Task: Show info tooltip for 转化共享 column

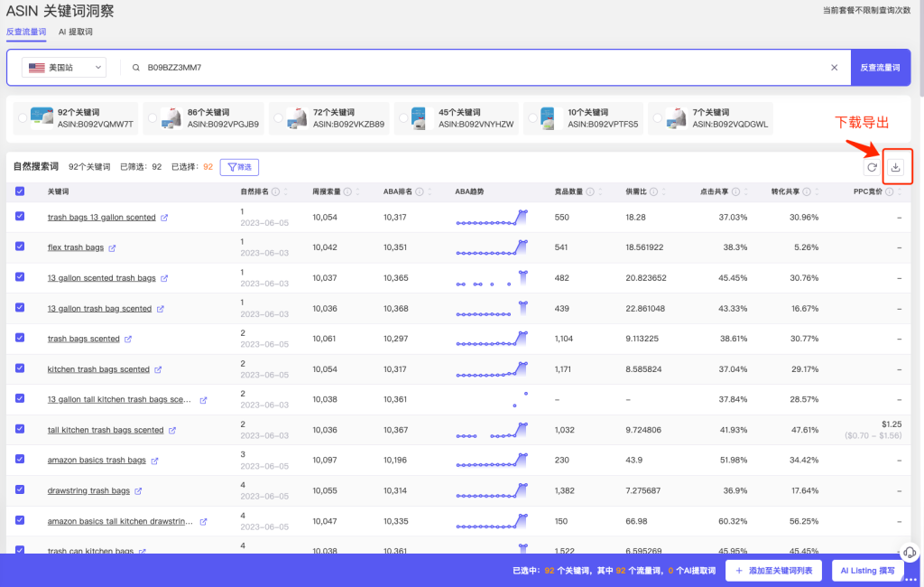Action: coord(807,191)
